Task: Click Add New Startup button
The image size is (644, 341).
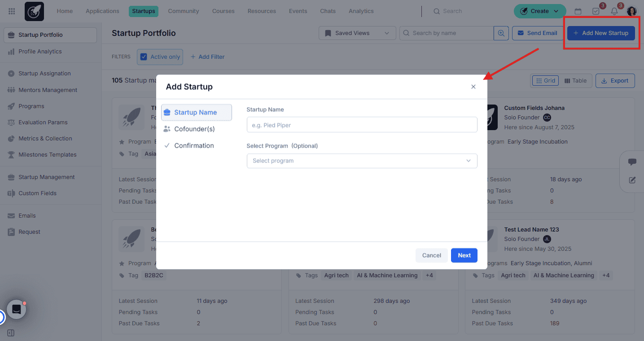Action: [x=601, y=33]
